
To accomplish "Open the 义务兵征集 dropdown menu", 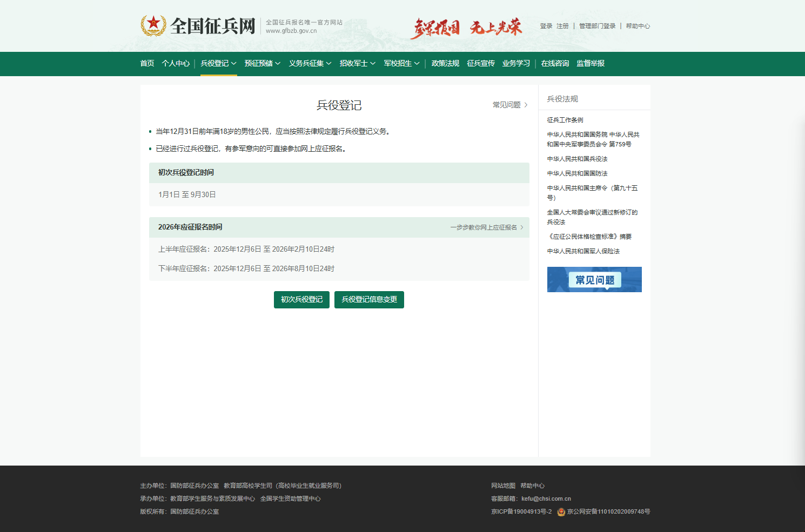I will point(310,64).
